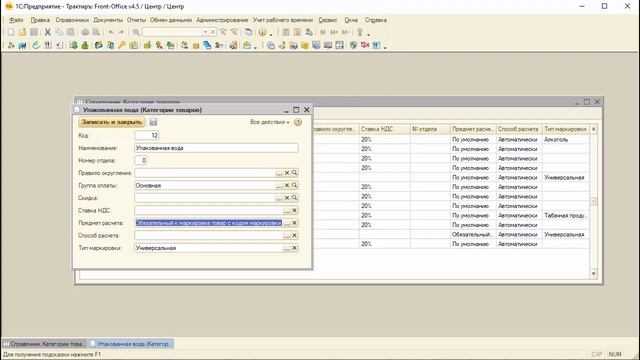Image resolution: width=640 pixels, height=360 pixels.
Task: Click the key icon in second toolbar
Action: coord(121,45)
